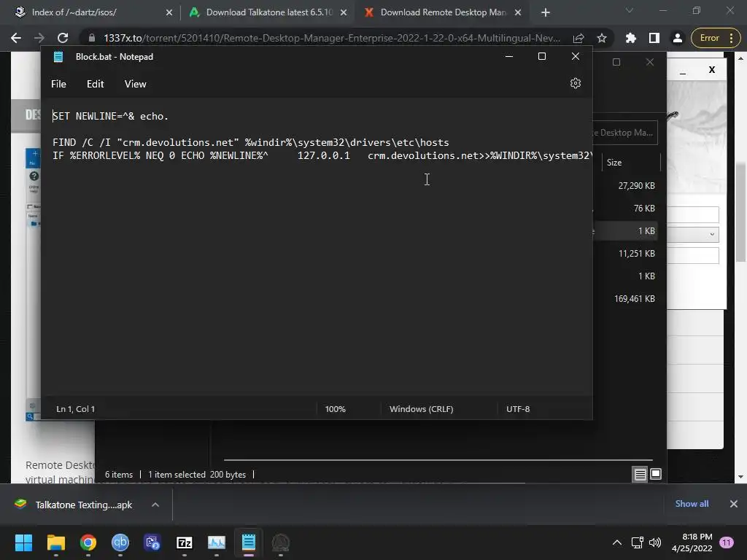Show hidden system tray icons
747x560 pixels.
click(x=616, y=542)
